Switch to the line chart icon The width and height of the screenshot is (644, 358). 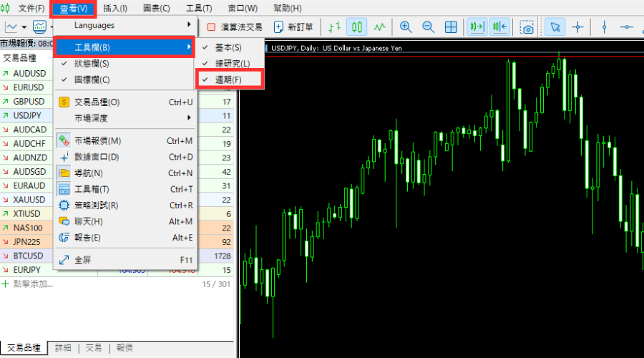click(380, 27)
